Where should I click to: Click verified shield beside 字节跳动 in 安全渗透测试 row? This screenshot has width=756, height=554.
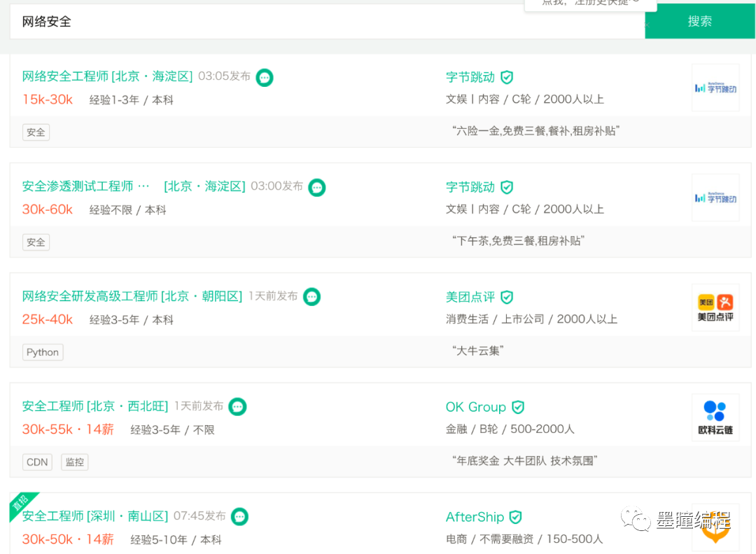coord(507,187)
